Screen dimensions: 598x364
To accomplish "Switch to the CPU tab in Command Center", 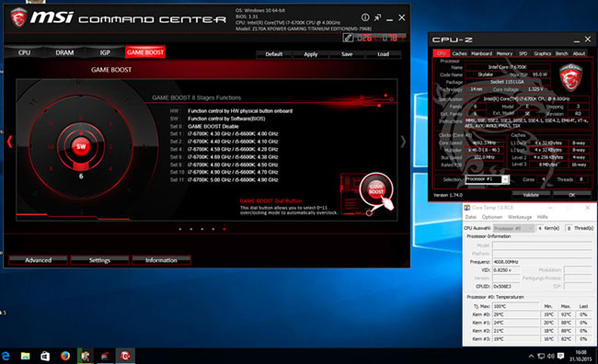I will 24,52.
